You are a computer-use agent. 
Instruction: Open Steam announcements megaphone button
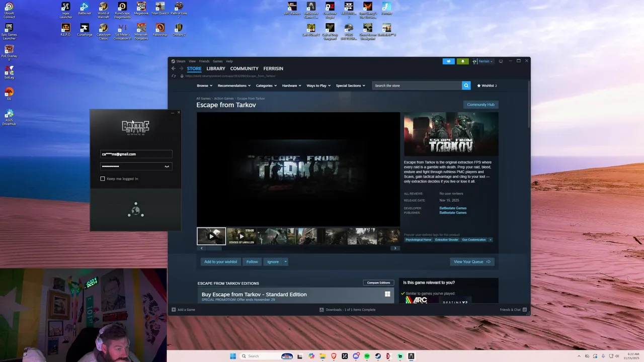[448, 61]
